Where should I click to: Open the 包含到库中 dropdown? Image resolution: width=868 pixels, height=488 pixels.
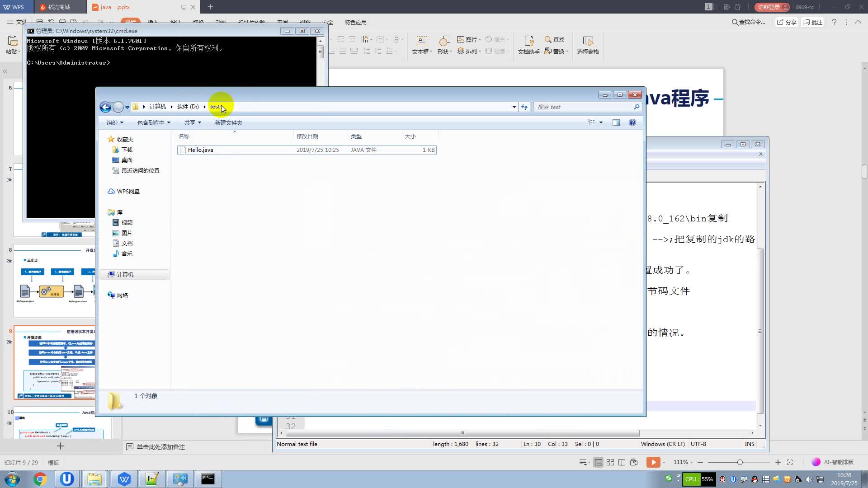pos(154,123)
